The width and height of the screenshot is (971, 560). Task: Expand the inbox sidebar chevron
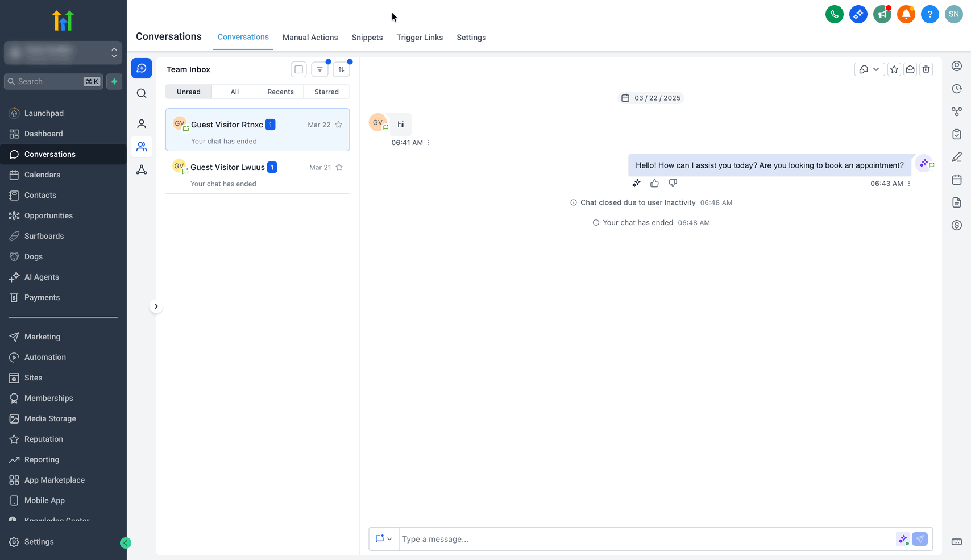click(x=156, y=306)
